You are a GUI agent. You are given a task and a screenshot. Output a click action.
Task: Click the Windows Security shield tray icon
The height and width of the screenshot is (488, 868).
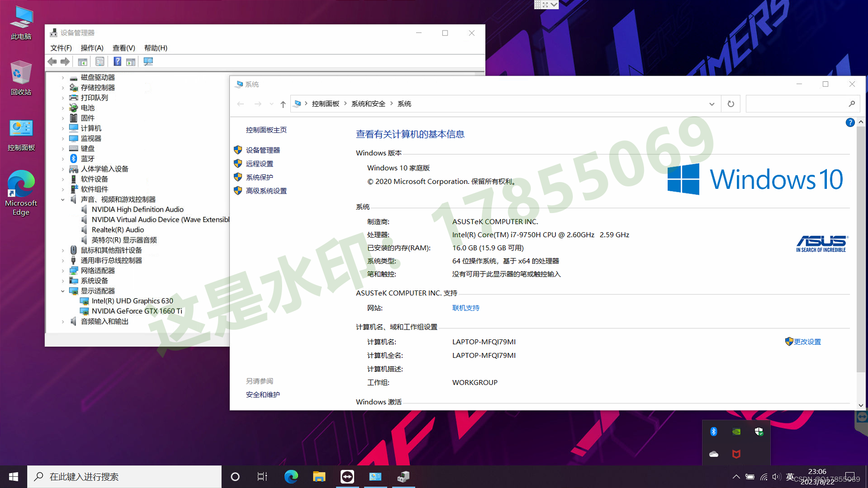tap(759, 431)
